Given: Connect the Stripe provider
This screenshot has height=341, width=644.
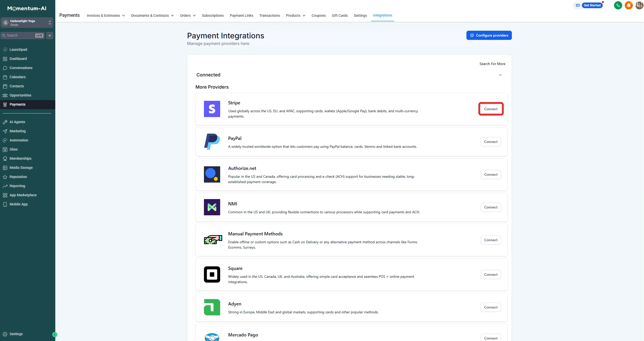Looking at the screenshot, I should pos(491,109).
